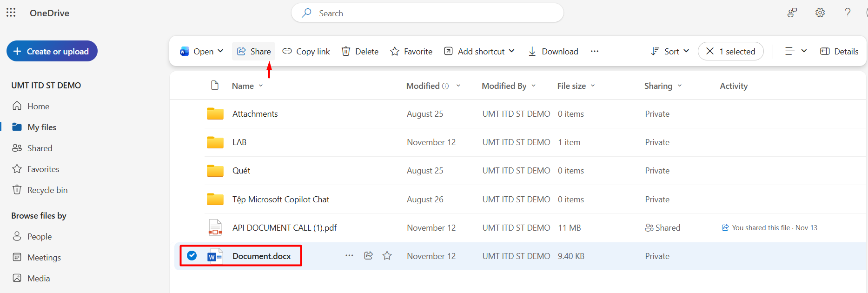Click Copy link in toolbar

click(x=306, y=51)
